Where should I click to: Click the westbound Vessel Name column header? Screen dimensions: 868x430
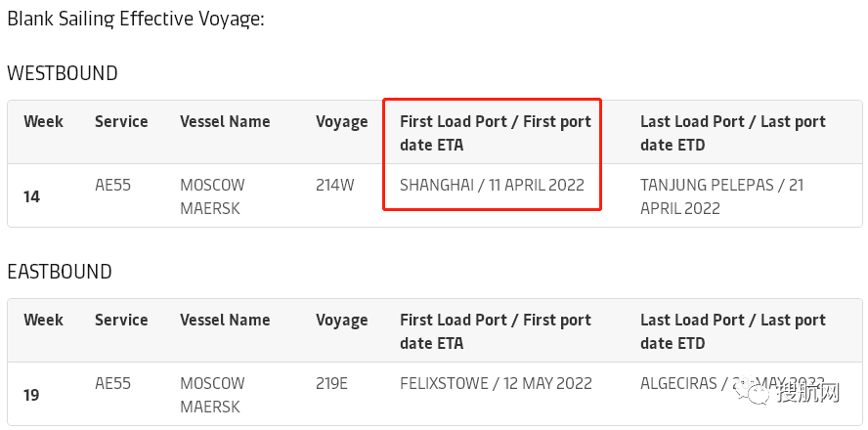pyautogui.click(x=225, y=122)
